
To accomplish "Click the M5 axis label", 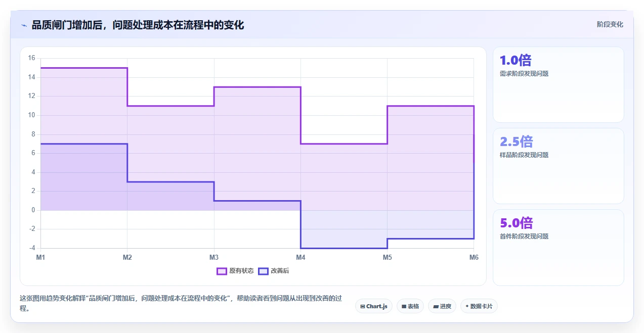I will (x=387, y=258).
